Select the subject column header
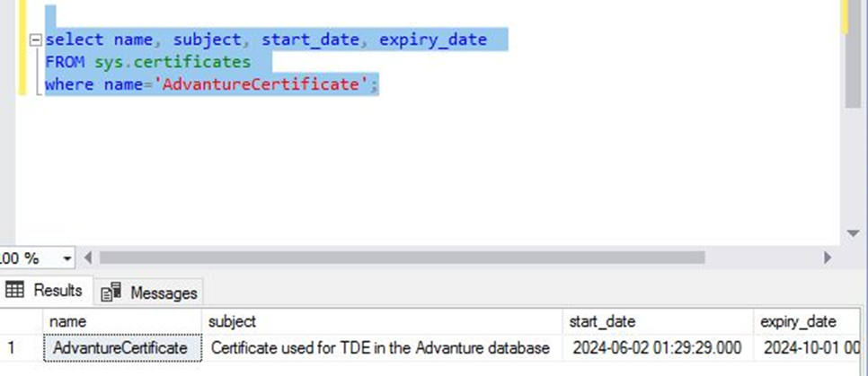 click(x=383, y=321)
